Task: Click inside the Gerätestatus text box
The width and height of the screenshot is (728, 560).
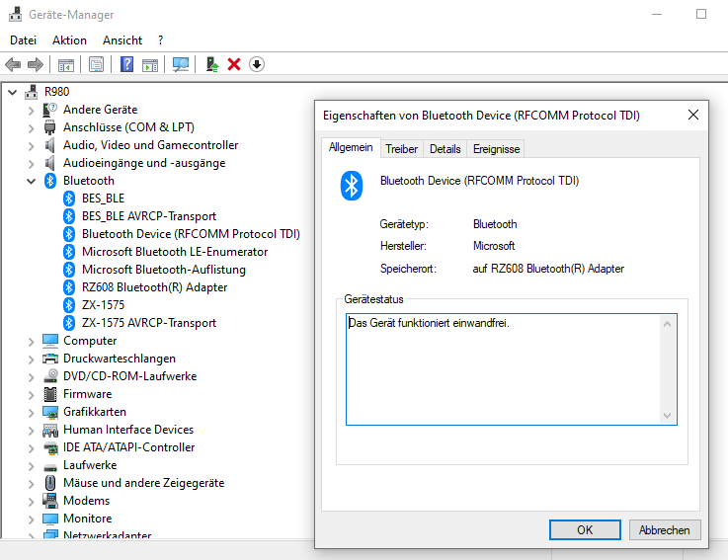Action: point(503,369)
